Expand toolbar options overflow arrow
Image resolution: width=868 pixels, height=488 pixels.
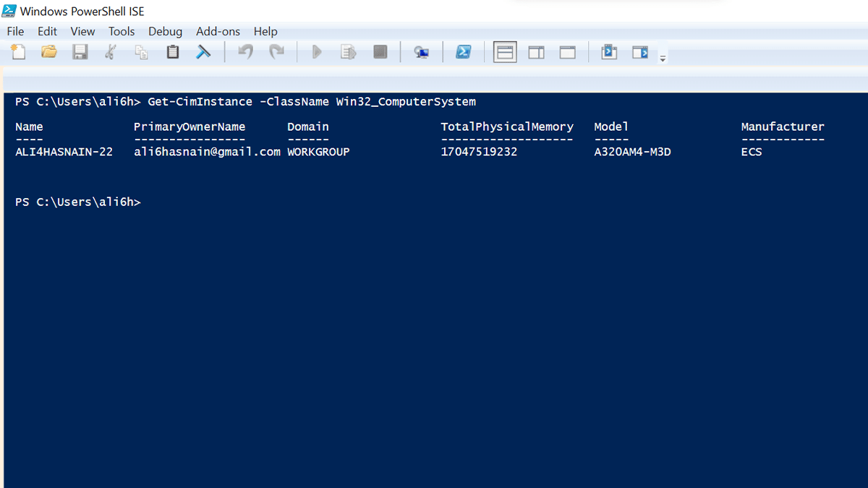663,58
